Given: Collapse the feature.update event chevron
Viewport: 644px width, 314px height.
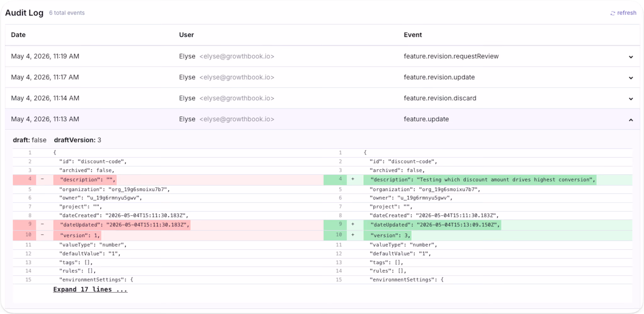Looking at the screenshot, I should (631, 120).
